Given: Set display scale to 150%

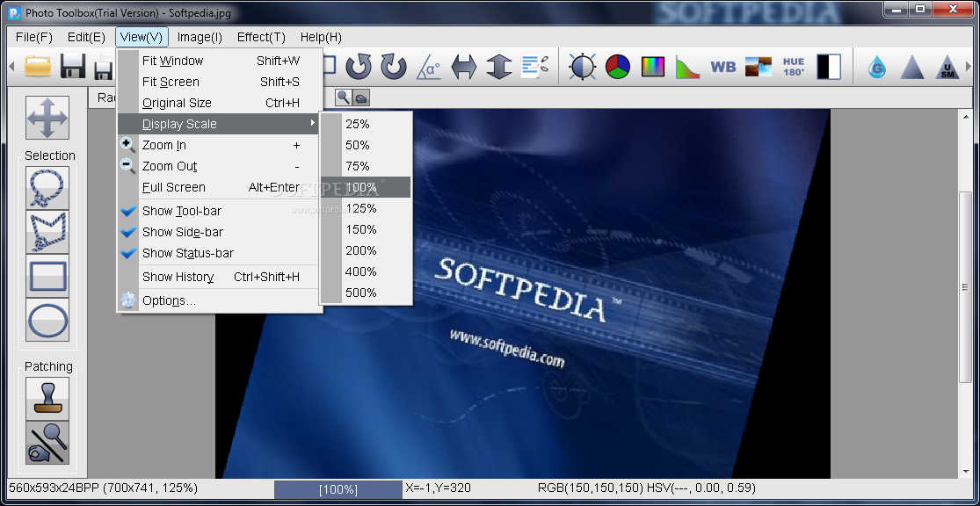Looking at the screenshot, I should [x=366, y=229].
